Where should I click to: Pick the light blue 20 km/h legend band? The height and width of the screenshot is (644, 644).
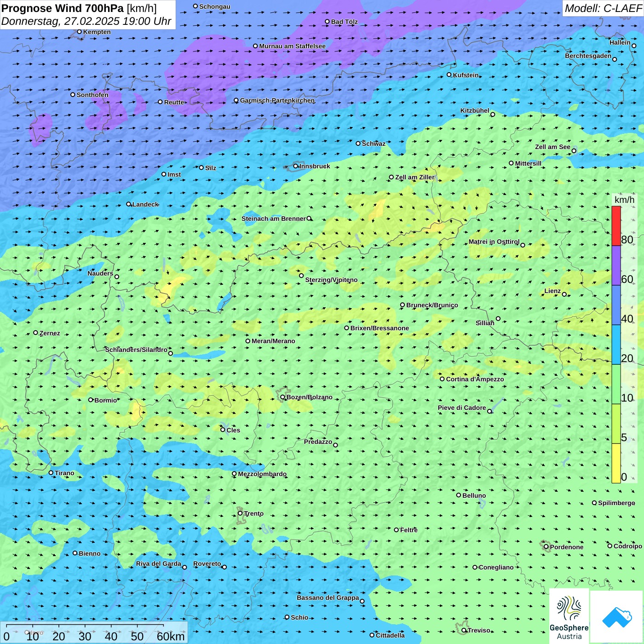tap(616, 345)
